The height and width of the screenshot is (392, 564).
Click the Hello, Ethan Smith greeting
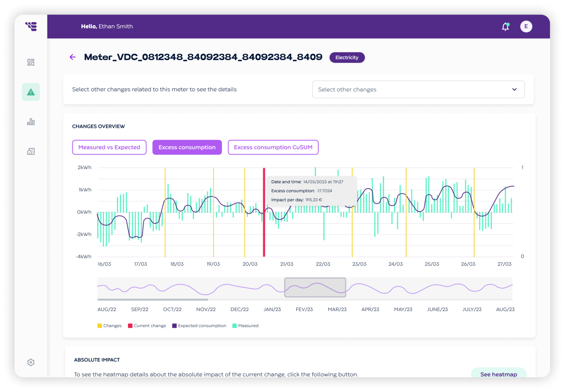[107, 26]
